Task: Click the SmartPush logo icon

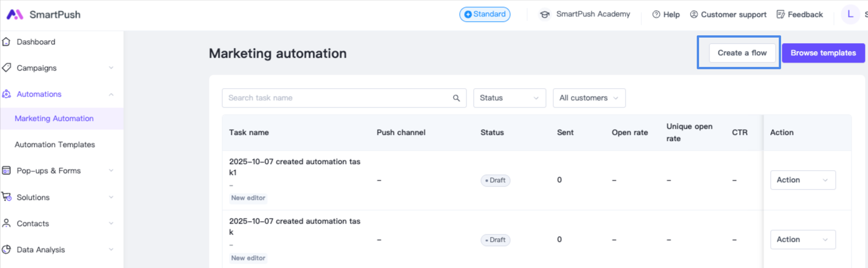Action: click(15, 15)
